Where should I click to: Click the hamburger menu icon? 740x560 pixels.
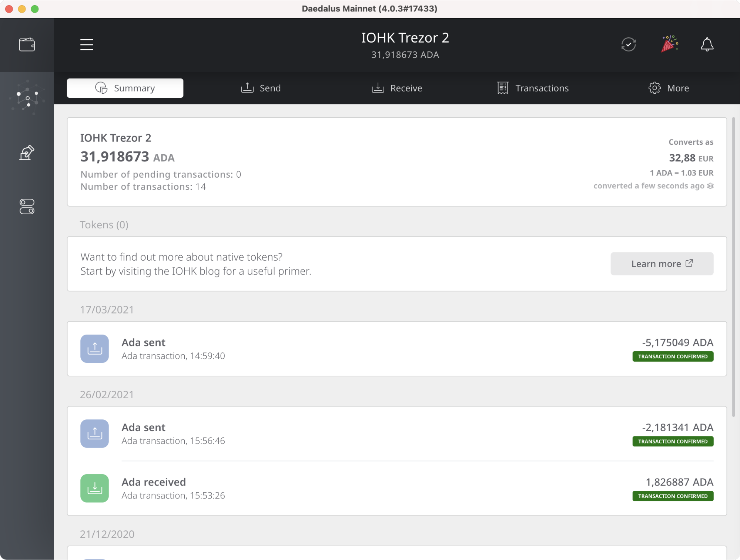[87, 45]
